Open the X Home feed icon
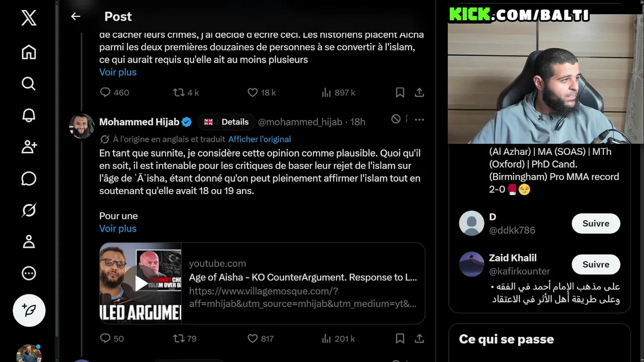The image size is (644, 362). (29, 52)
